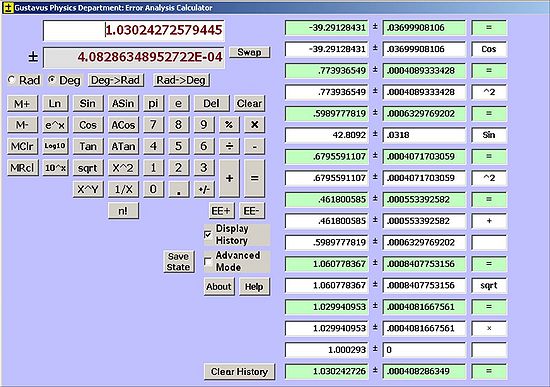Click the uncertainty value field below main display
This screenshot has height=387, width=550.
pos(134,57)
